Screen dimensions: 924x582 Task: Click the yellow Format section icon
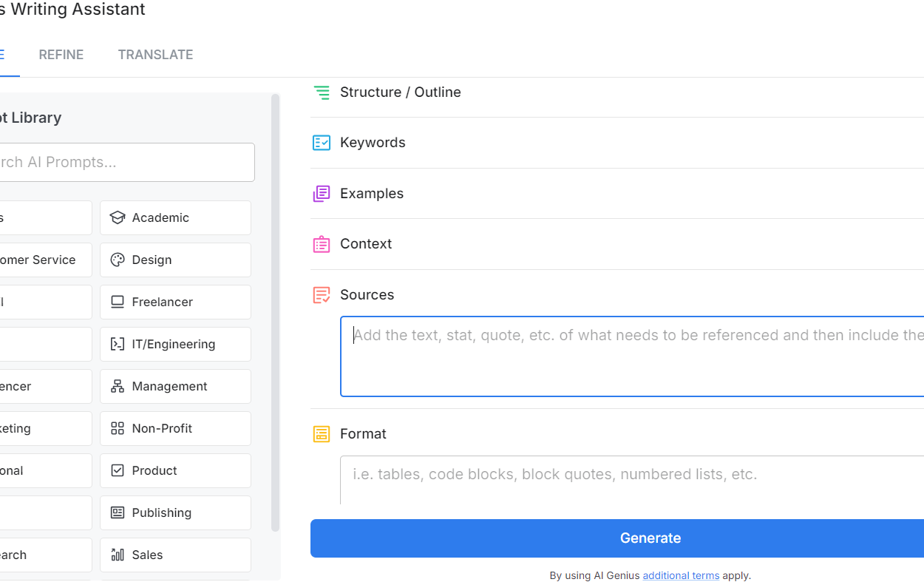[322, 433]
